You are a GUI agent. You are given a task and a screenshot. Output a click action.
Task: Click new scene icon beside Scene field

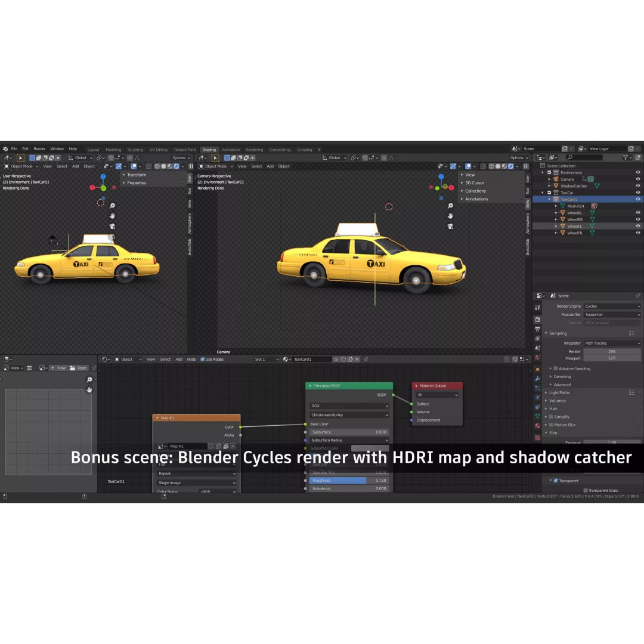point(565,148)
